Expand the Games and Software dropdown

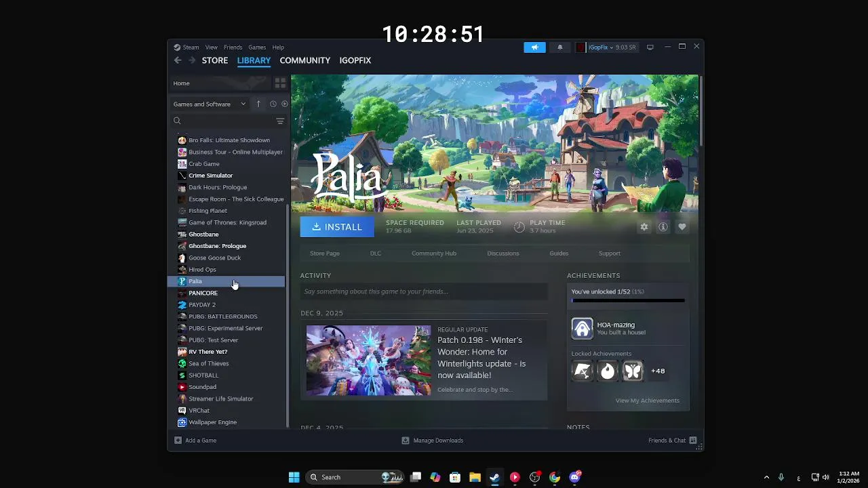[210, 104]
